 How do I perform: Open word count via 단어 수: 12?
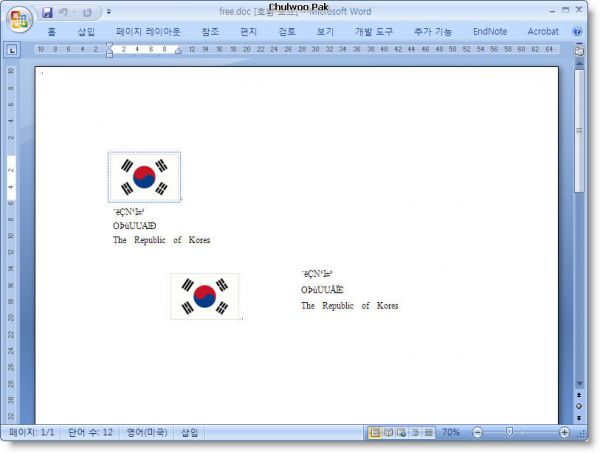tap(90, 432)
